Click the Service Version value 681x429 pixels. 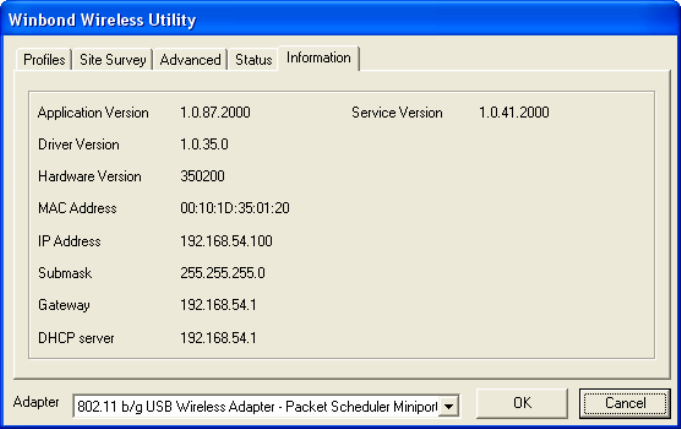click(x=514, y=113)
